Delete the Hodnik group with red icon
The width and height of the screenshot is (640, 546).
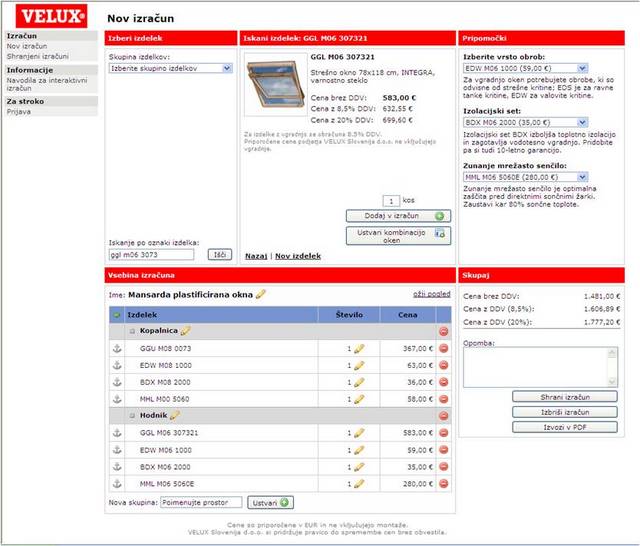click(x=443, y=415)
